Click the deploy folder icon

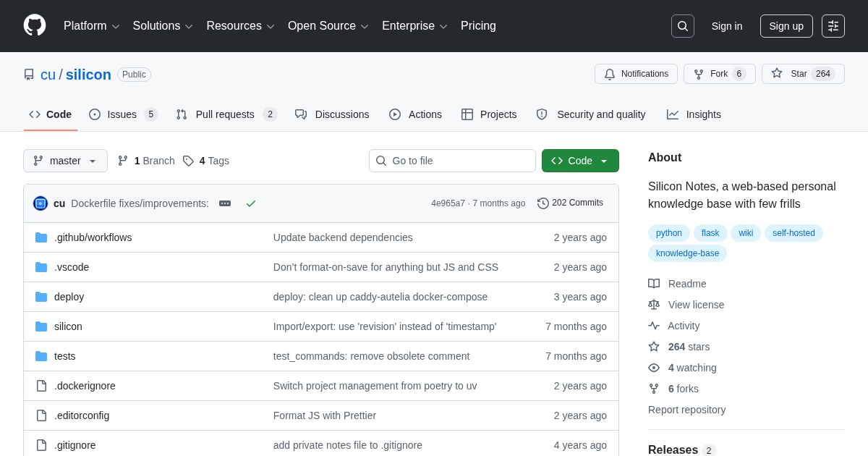[x=41, y=297]
